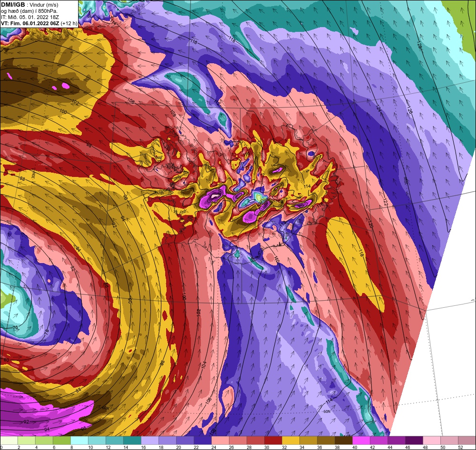476x450 pixels.
Task: Click the '104' contour label
Action: tap(204, 365)
